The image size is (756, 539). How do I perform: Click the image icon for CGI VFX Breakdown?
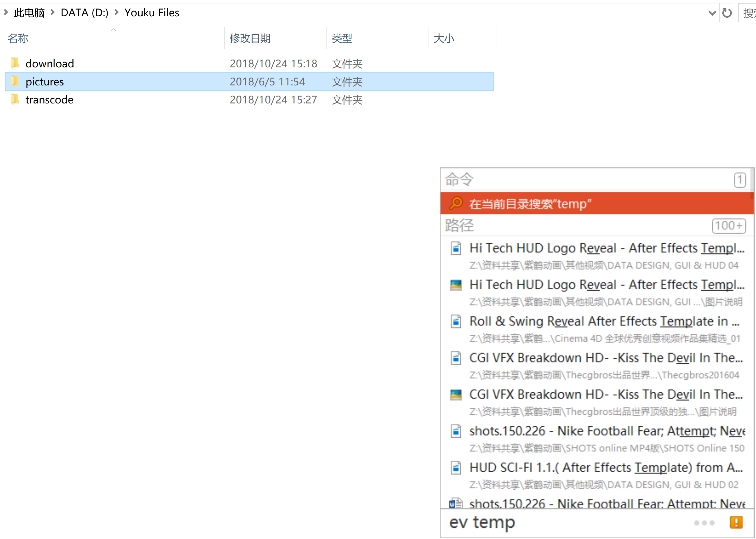(455, 395)
